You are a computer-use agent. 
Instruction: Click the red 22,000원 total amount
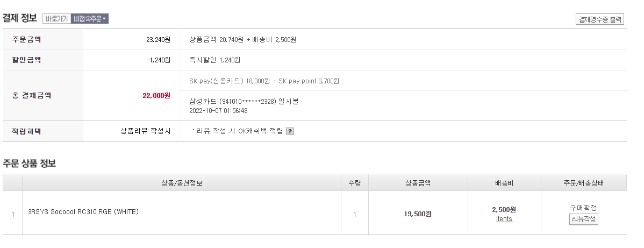tap(156, 95)
